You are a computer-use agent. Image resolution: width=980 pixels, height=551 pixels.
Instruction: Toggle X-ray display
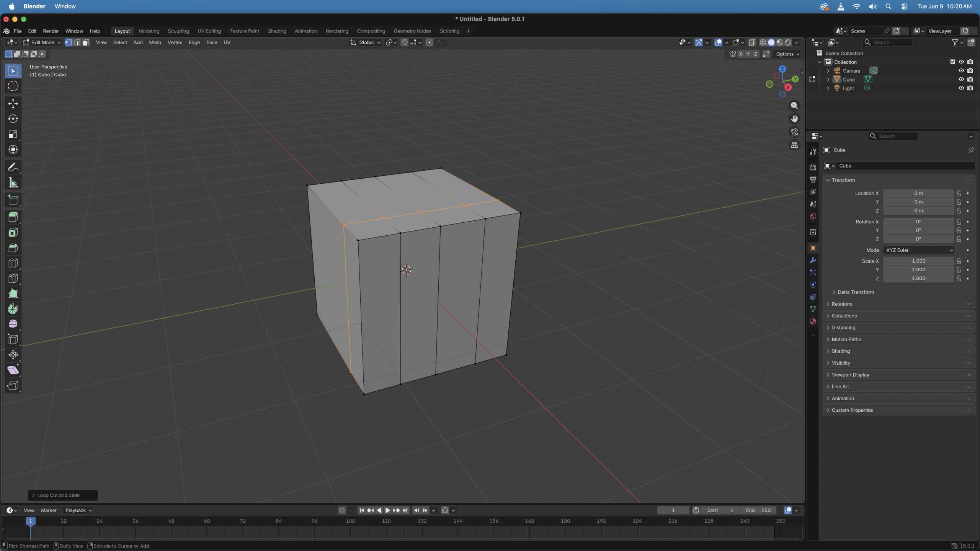[752, 42]
